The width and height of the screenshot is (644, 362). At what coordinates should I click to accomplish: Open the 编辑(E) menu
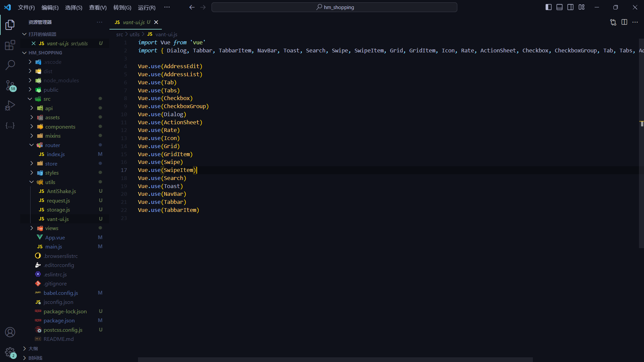50,7
